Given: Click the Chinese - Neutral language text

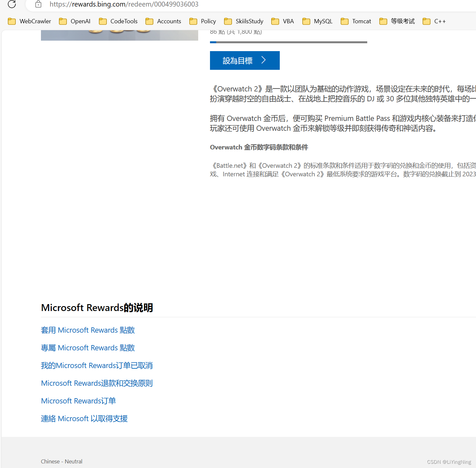Looking at the screenshot, I should tap(62, 461).
